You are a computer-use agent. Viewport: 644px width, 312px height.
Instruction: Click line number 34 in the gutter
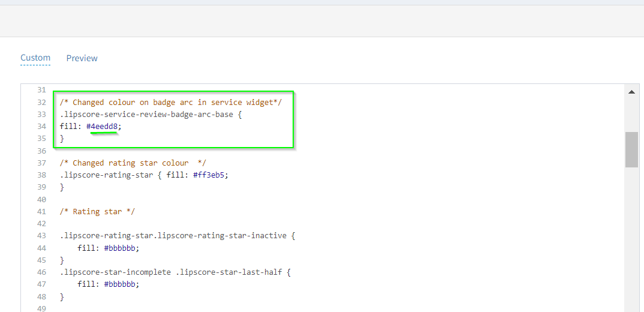click(41, 127)
